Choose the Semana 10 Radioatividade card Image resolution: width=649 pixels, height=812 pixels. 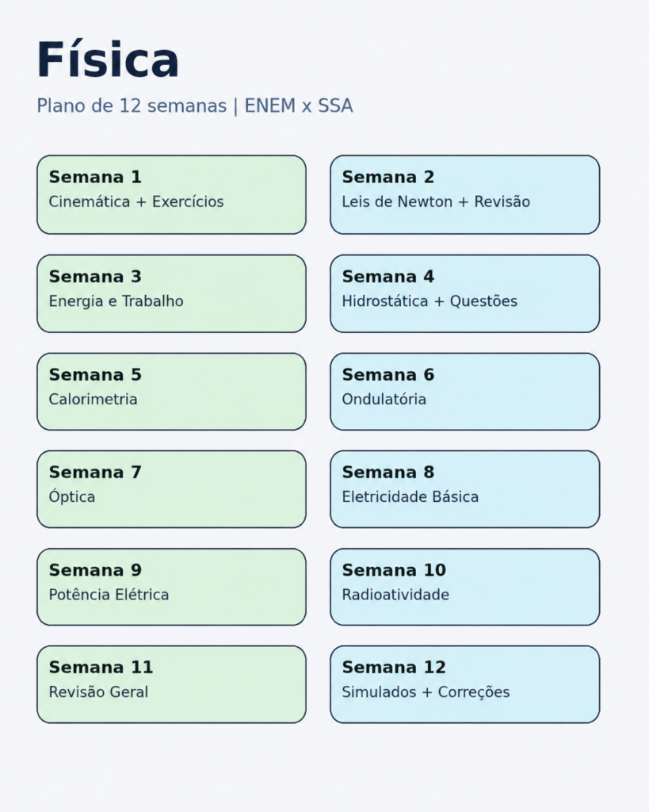[464, 588]
